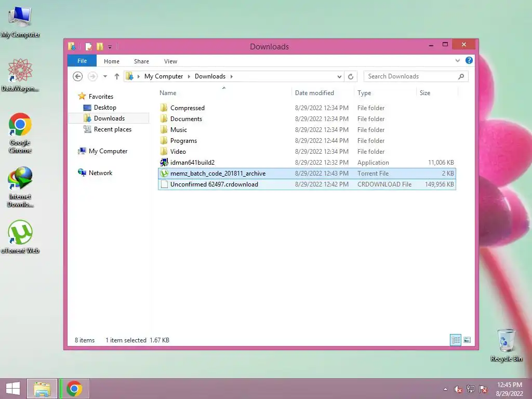The image size is (532, 399).
Task: Open the Windows Start button
Action: tap(13, 389)
